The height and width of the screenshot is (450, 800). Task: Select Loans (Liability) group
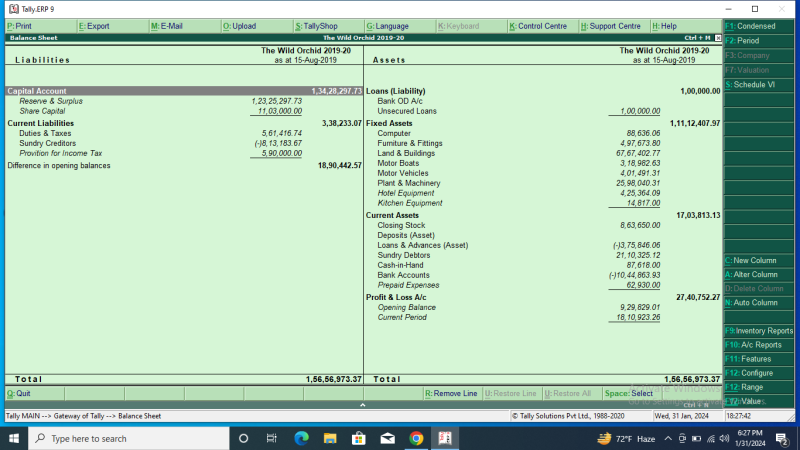(x=396, y=91)
